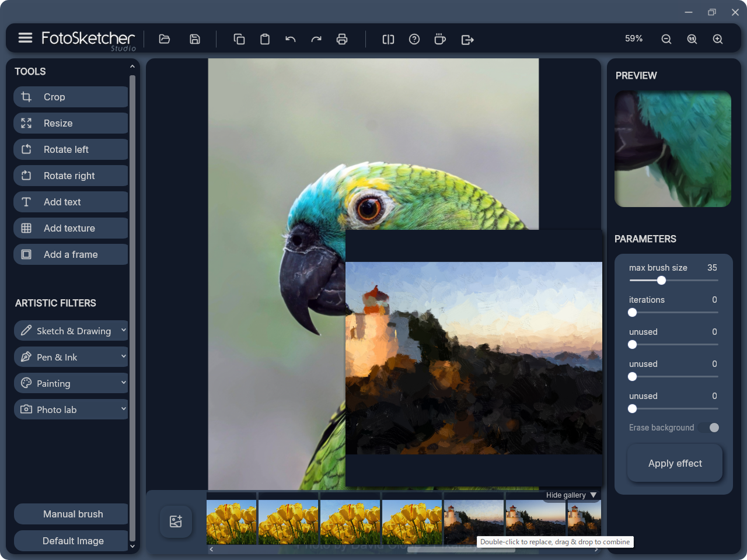
Task: Select the first yellow tulips gallery thumbnail
Action: pyautogui.click(x=232, y=522)
